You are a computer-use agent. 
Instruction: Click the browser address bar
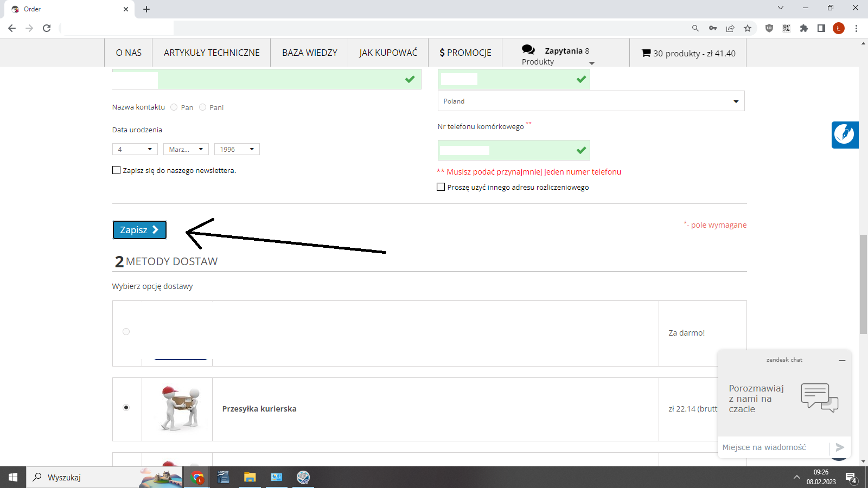374,28
